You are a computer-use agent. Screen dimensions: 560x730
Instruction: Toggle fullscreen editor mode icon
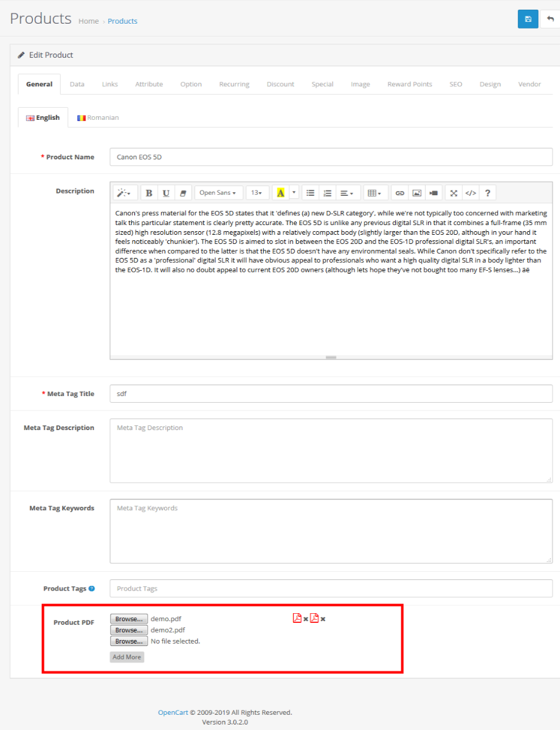click(x=454, y=193)
